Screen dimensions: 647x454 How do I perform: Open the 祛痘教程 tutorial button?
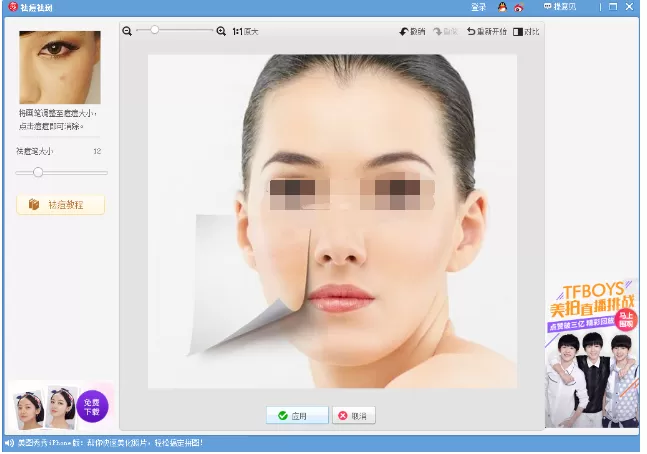coord(61,205)
